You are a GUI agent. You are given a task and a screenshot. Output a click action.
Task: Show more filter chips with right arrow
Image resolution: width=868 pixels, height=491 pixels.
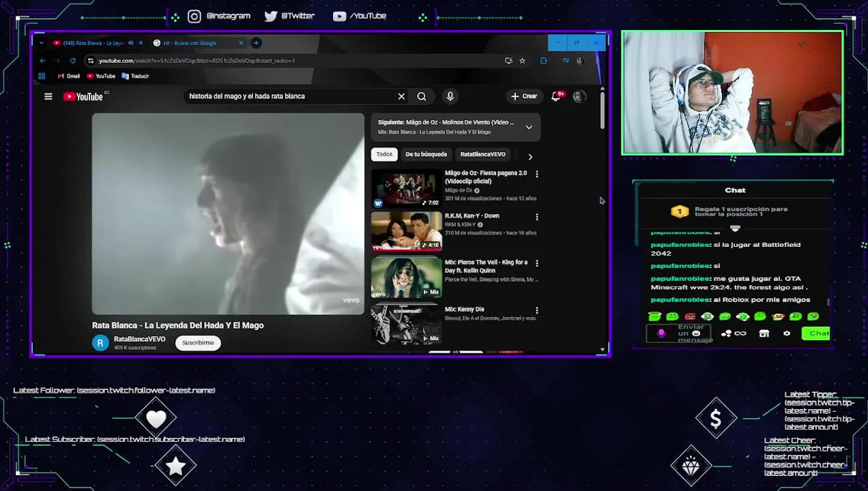click(530, 157)
